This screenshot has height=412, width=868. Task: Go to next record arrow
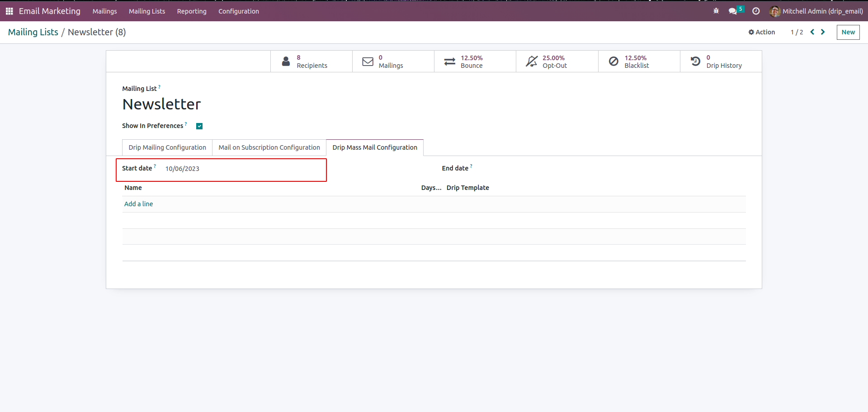point(823,32)
